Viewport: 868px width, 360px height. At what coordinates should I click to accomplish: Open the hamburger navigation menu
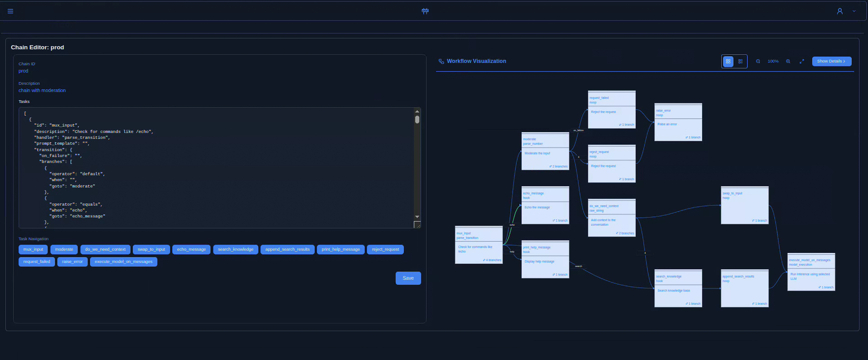pos(10,11)
